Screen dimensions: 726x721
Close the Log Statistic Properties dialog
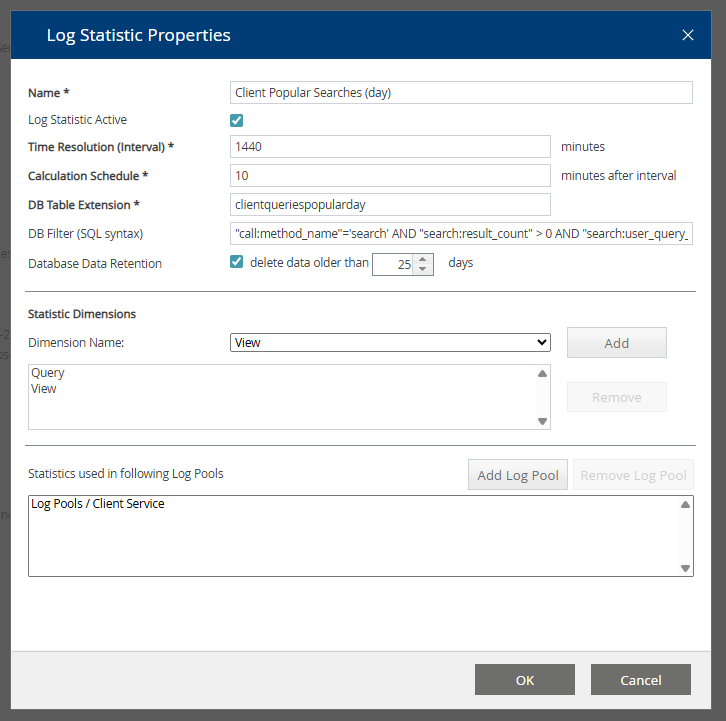tap(688, 35)
